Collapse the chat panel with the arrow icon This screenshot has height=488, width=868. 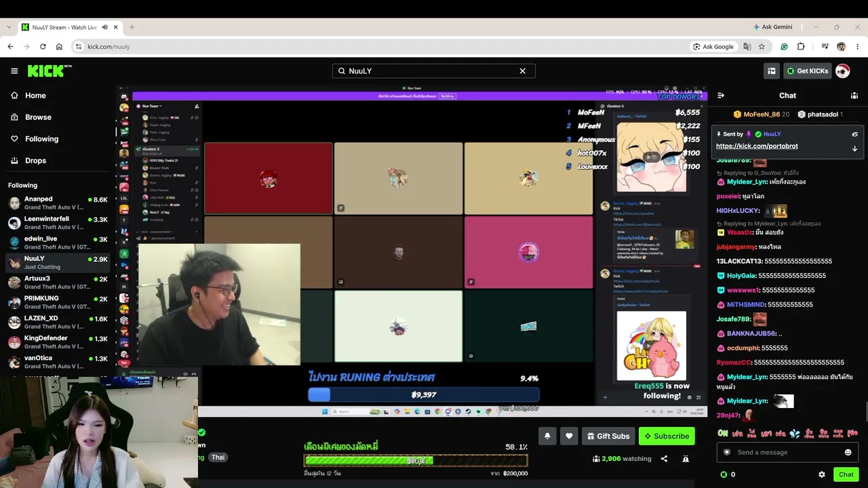721,96
